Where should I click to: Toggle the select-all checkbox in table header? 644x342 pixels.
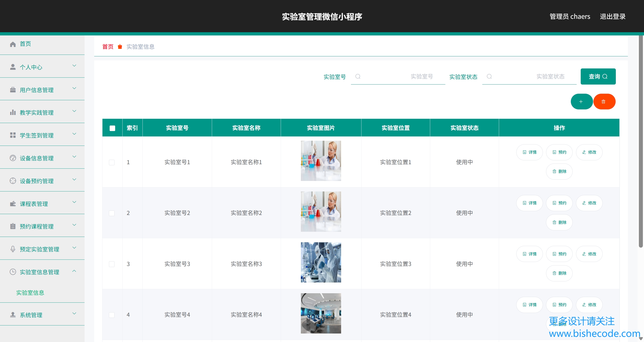pos(112,128)
